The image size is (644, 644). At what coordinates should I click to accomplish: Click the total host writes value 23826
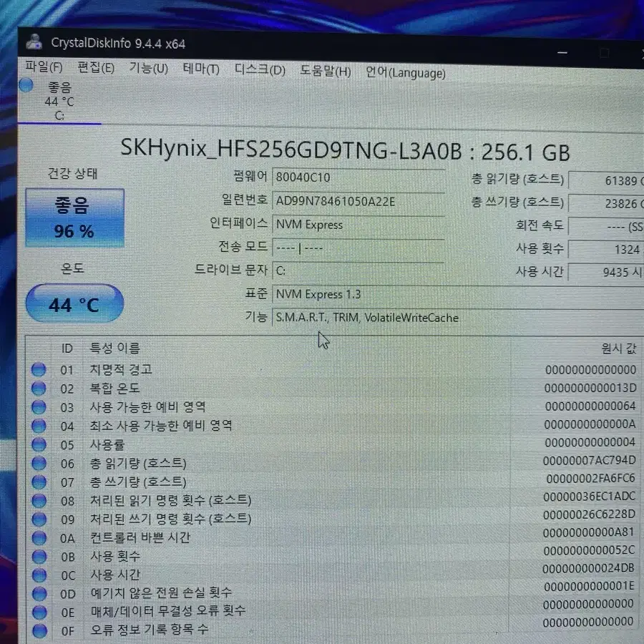[606, 203]
